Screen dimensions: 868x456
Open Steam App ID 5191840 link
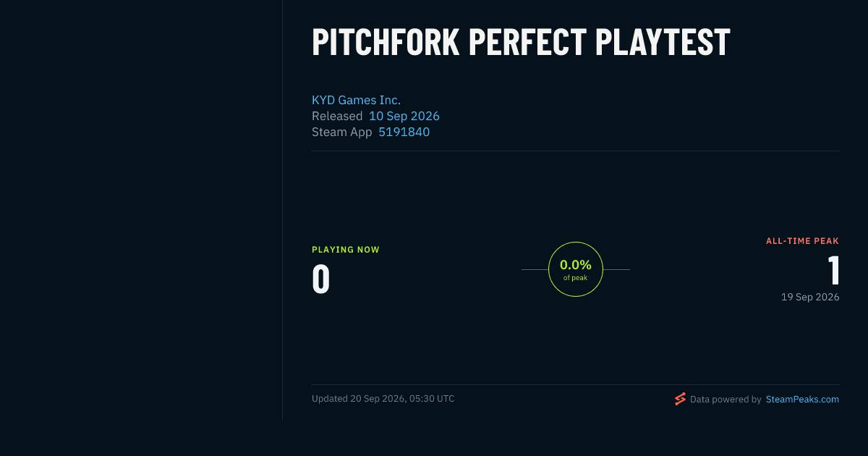[404, 132]
